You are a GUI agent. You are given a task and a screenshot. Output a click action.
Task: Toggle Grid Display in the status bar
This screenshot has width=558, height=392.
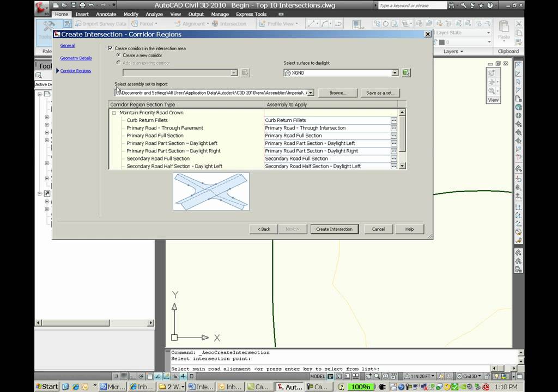point(124,376)
